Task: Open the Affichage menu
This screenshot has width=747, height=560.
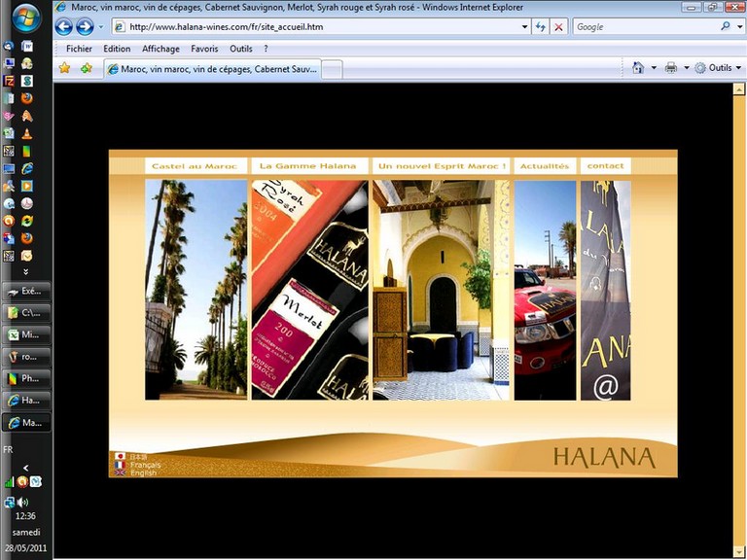Action: click(x=160, y=49)
